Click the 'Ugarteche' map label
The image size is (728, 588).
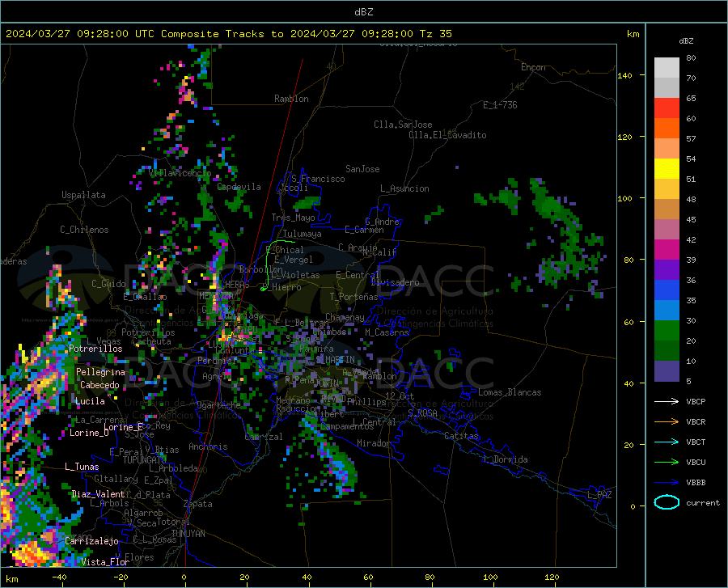coord(218,404)
